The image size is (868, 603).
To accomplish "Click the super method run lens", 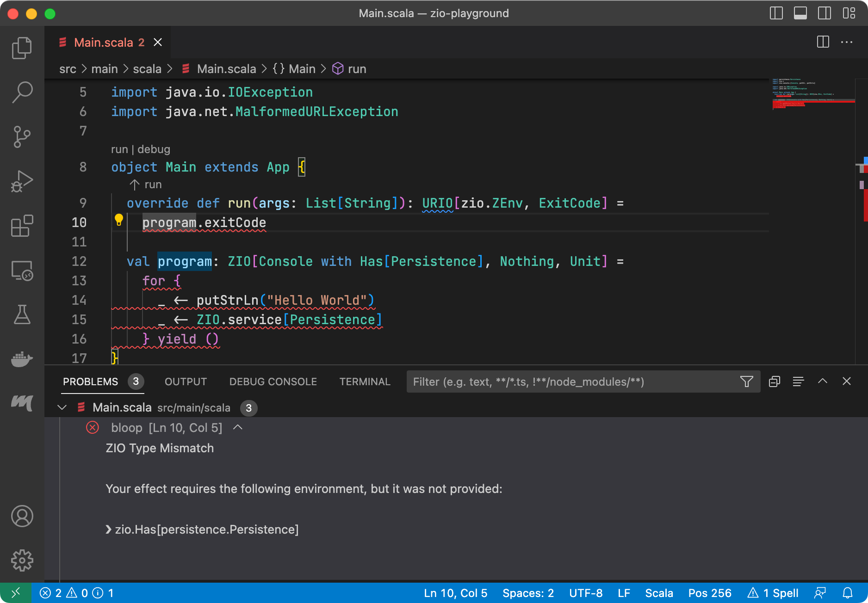I will click(146, 185).
